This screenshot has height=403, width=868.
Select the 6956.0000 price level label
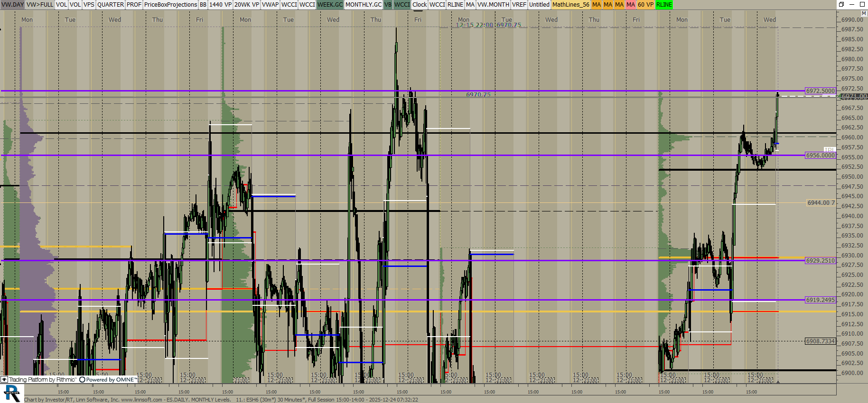pyautogui.click(x=820, y=155)
